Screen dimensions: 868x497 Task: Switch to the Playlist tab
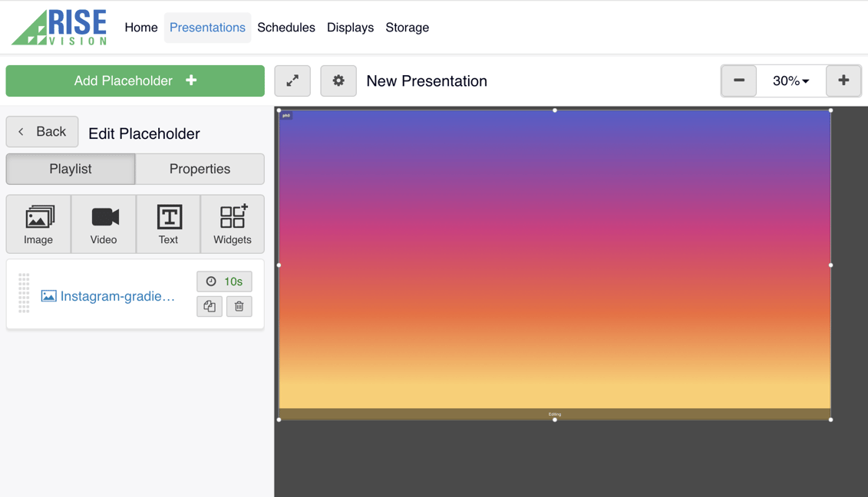[x=70, y=169]
